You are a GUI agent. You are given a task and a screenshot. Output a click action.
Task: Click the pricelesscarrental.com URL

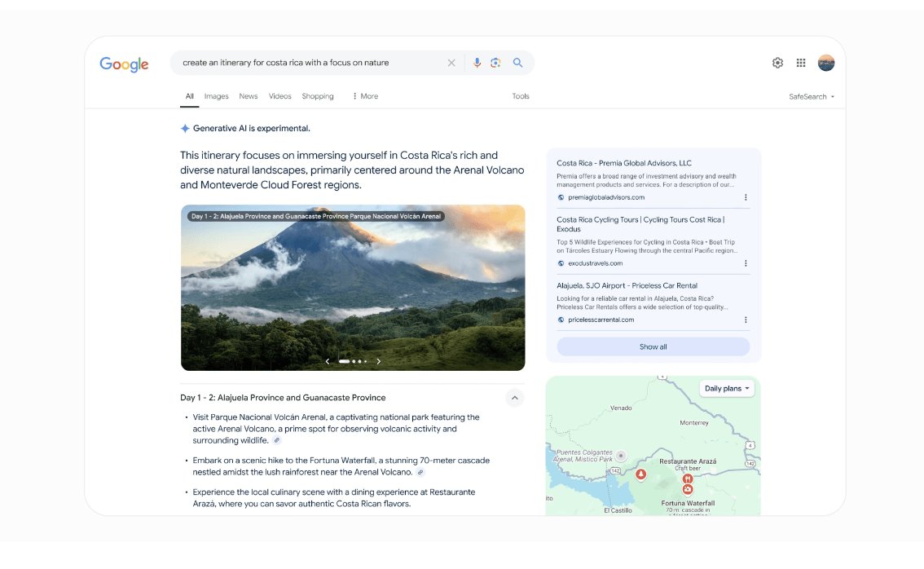tap(601, 320)
